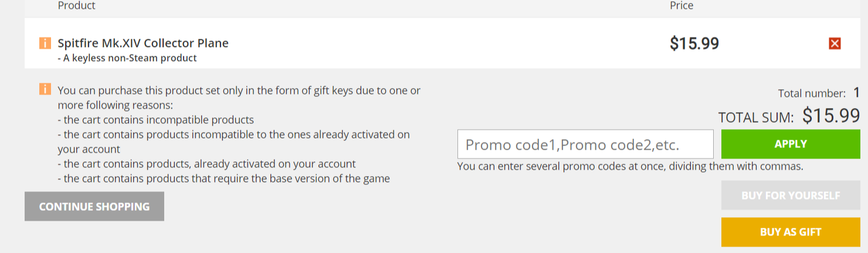
Task: Click the 'A keyless non-Steam product' subtitle
Action: (127, 58)
